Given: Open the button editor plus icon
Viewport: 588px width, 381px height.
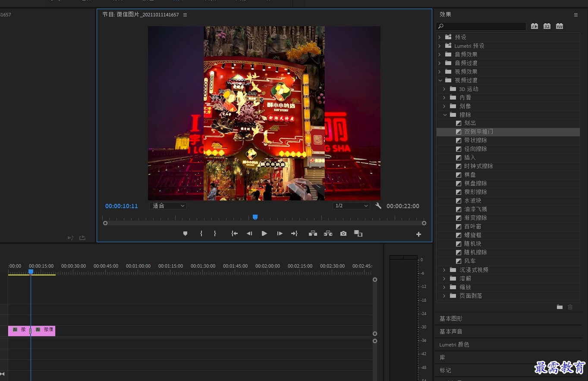Looking at the screenshot, I should click(x=418, y=234).
